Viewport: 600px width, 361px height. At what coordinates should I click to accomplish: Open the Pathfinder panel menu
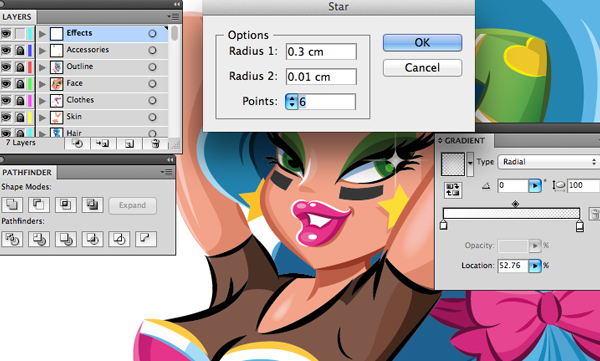click(167, 172)
